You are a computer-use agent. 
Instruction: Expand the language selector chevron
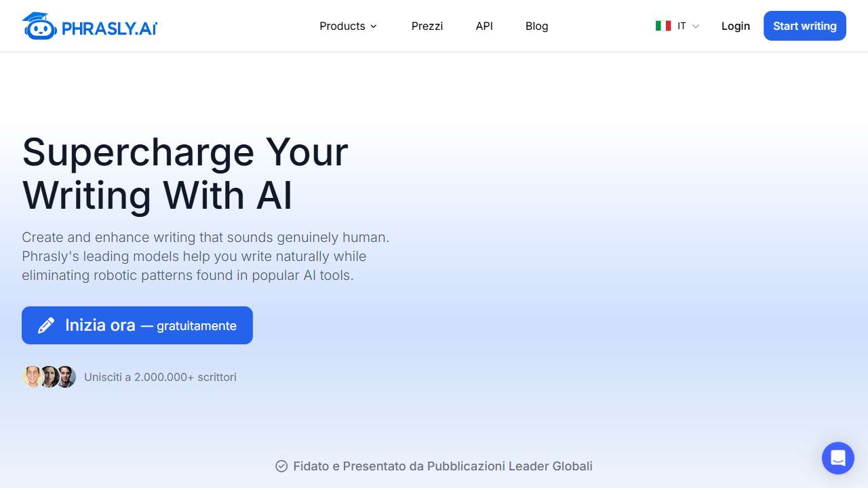tap(696, 26)
